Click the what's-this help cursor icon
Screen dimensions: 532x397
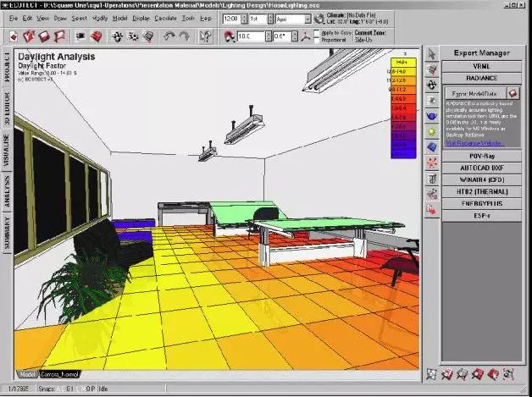(x=205, y=36)
